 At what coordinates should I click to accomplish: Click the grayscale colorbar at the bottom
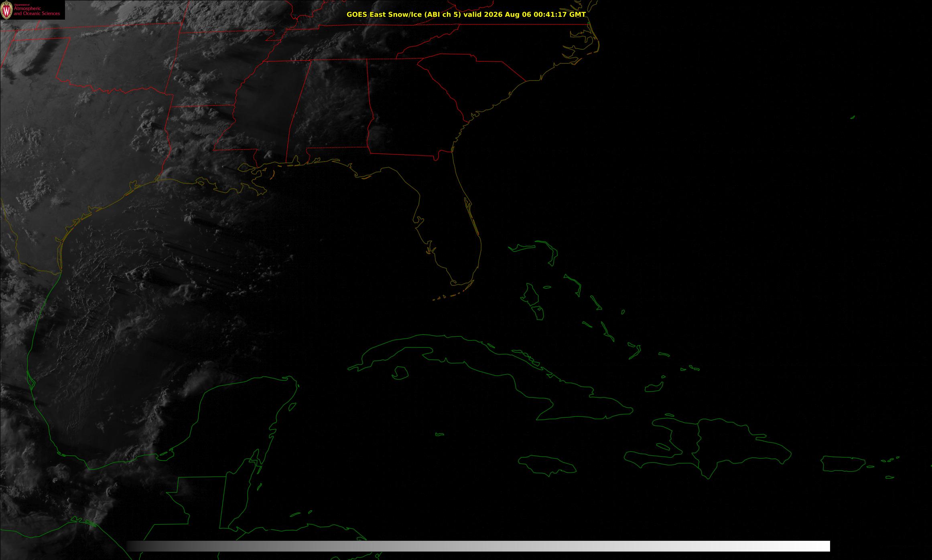click(x=478, y=546)
